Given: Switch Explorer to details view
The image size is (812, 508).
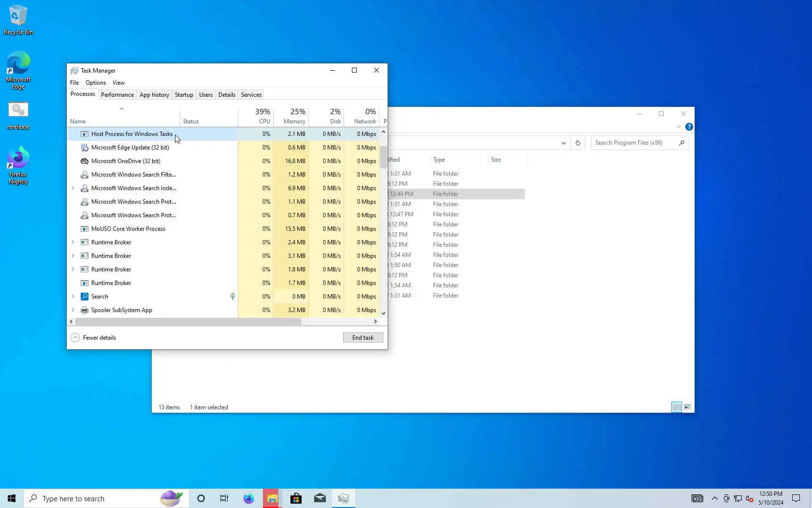Looking at the screenshot, I should point(677,407).
